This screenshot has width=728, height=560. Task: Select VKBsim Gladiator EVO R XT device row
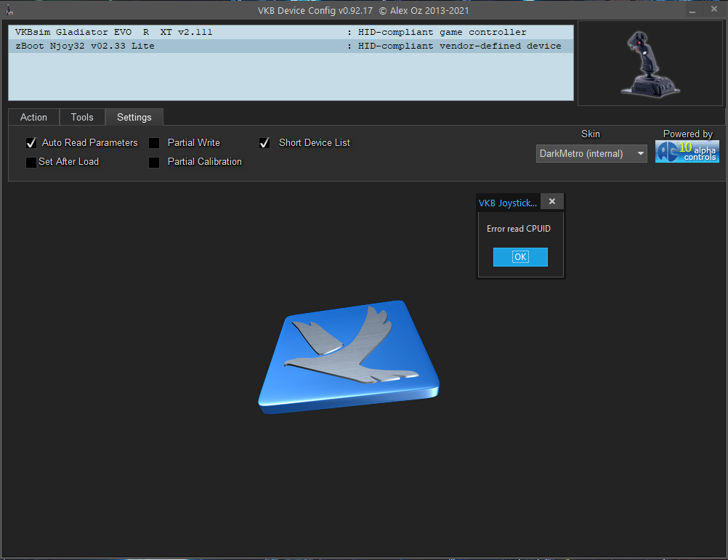pos(291,32)
